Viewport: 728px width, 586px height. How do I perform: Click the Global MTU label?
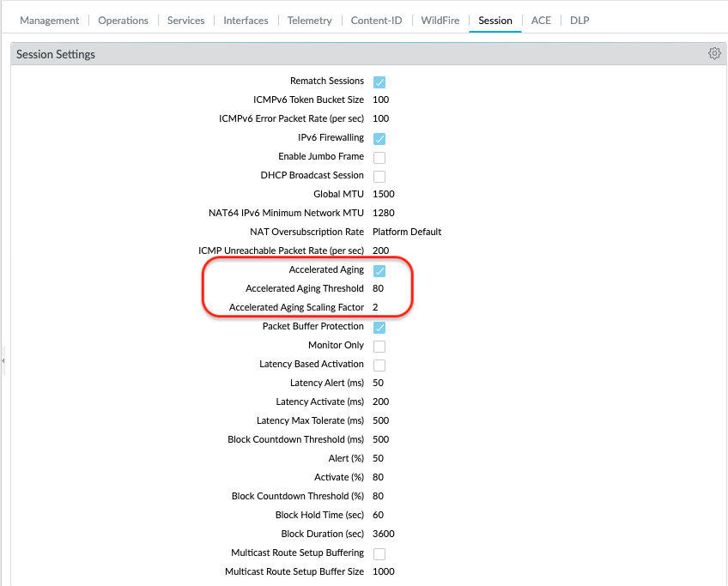(x=338, y=194)
